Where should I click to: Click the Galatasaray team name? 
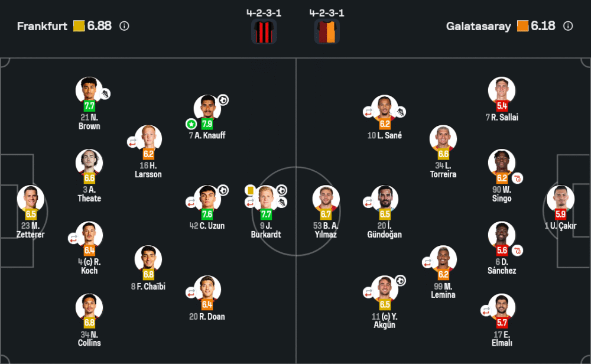coord(478,26)
